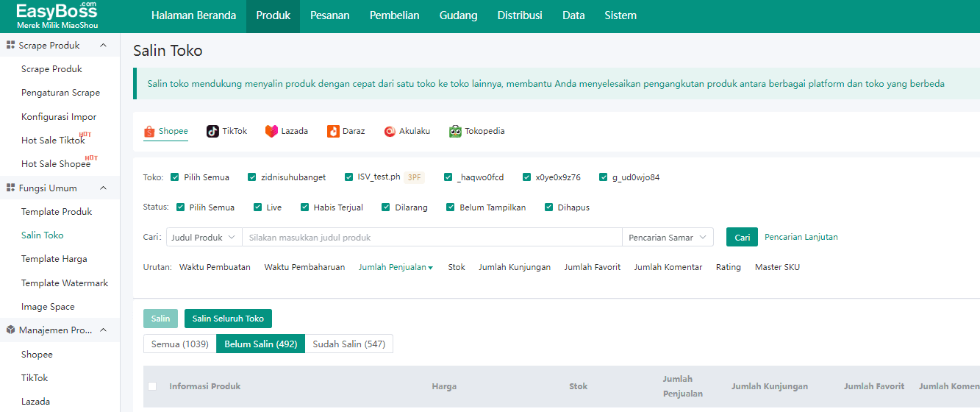Sort by Jumlah Komentar
The width and height of the screenshot is (980, 412).
(x=668, y=268)
